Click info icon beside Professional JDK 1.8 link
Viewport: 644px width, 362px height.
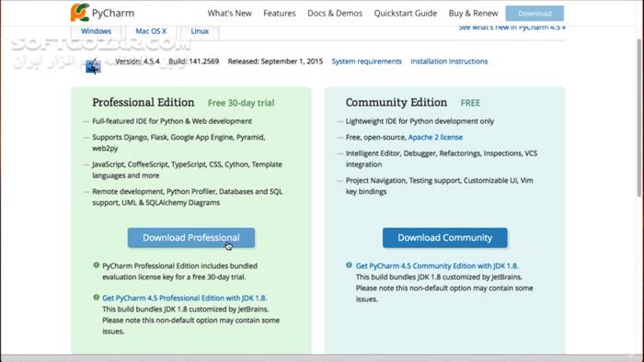tap(96, 297)
